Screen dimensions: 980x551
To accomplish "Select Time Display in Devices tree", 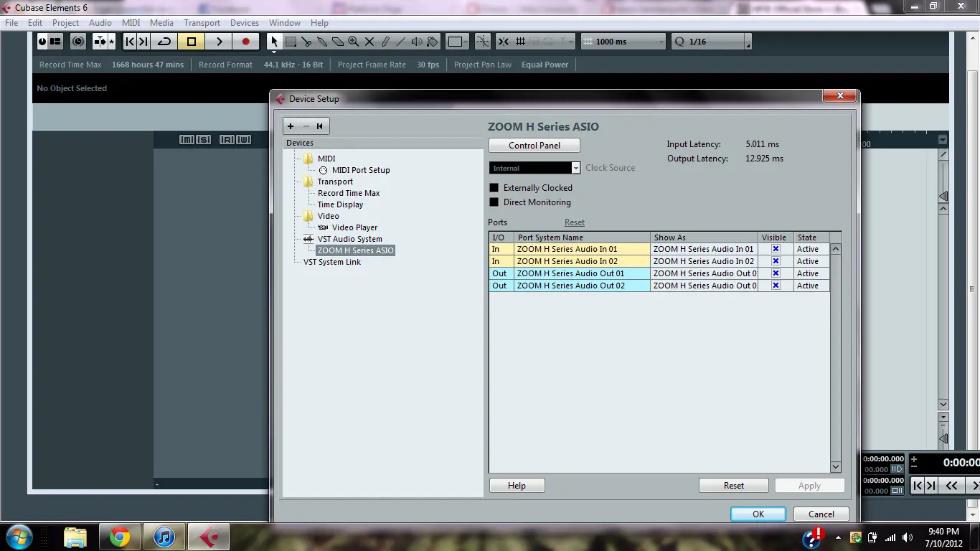I will tap(340, 204).
